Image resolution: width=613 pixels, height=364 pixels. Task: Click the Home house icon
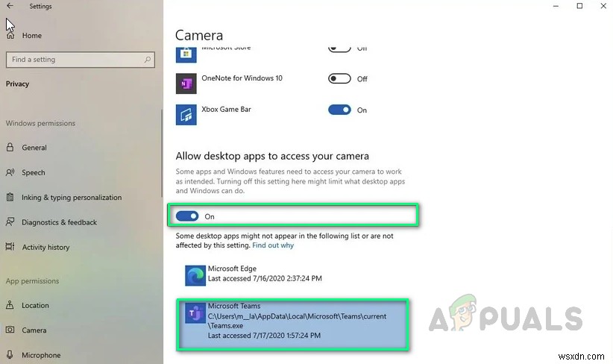(x=10, y=36)
